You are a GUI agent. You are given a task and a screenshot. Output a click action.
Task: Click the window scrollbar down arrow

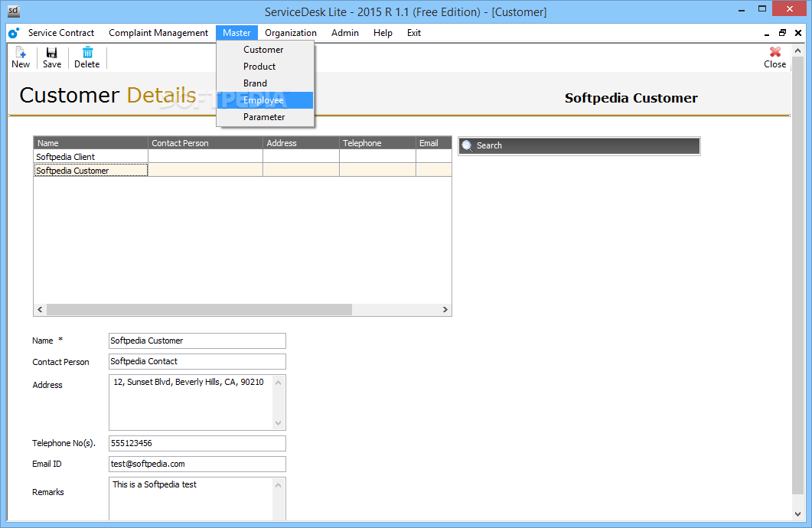[x=797, y=514]
